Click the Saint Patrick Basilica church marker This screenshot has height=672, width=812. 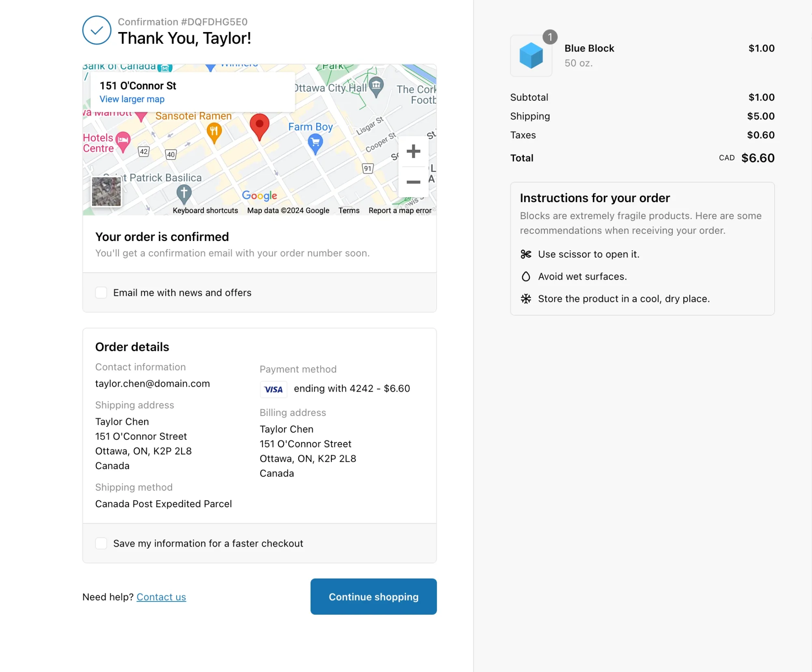(x=184, y=193)
